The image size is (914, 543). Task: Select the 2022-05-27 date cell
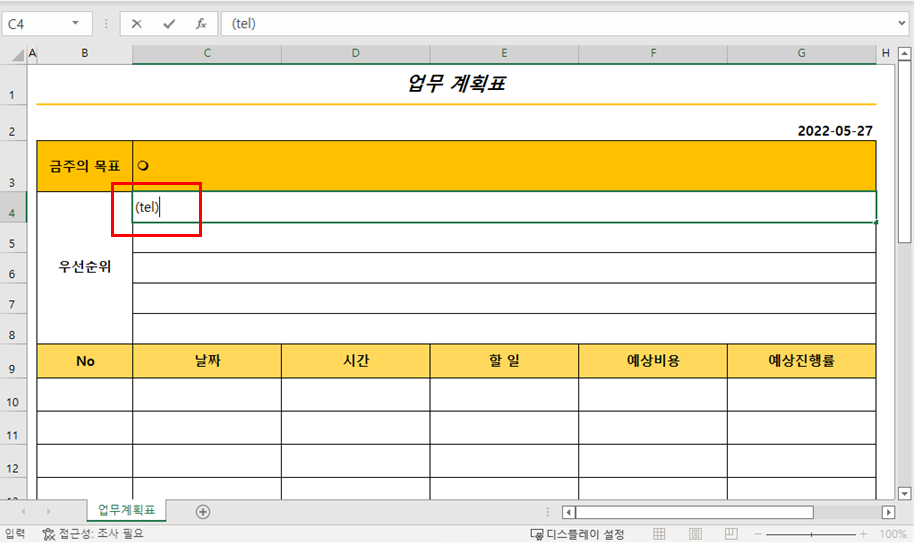tap(835, 131)
